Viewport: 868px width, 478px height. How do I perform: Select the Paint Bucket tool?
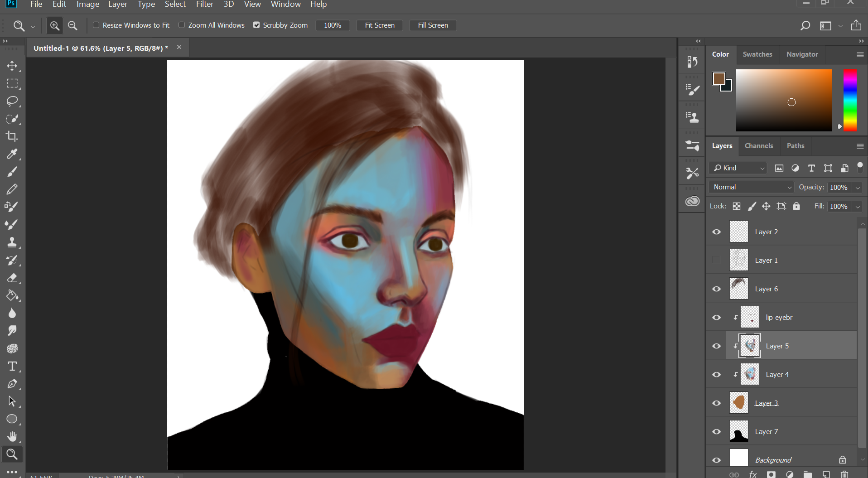coord(12,295)
